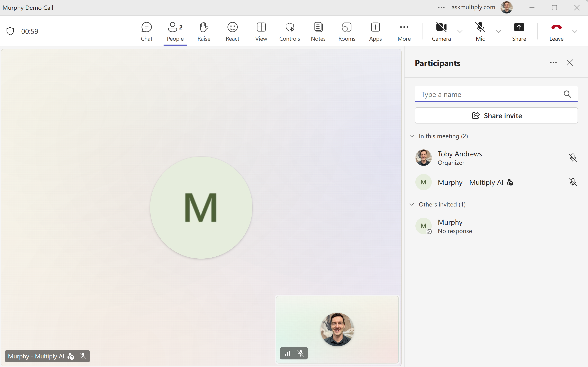Turn on the Camera
588x367 pixels.
[441, 31]
